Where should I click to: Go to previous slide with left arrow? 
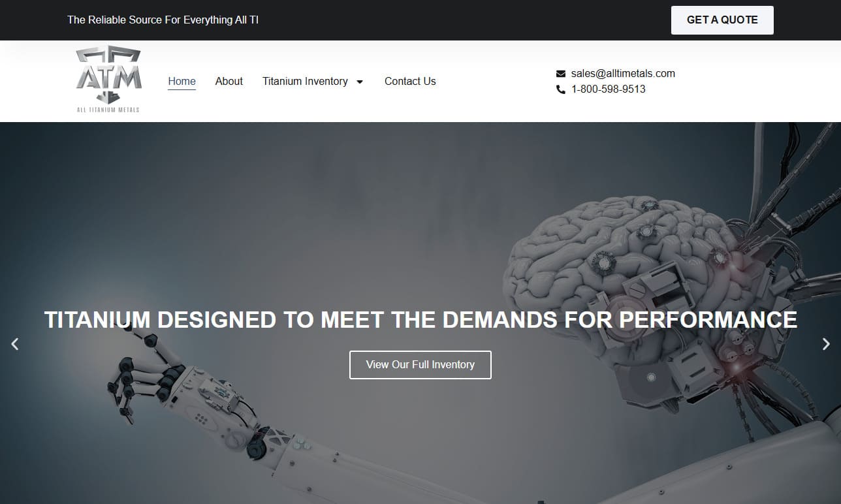click(x=15, y=343)
